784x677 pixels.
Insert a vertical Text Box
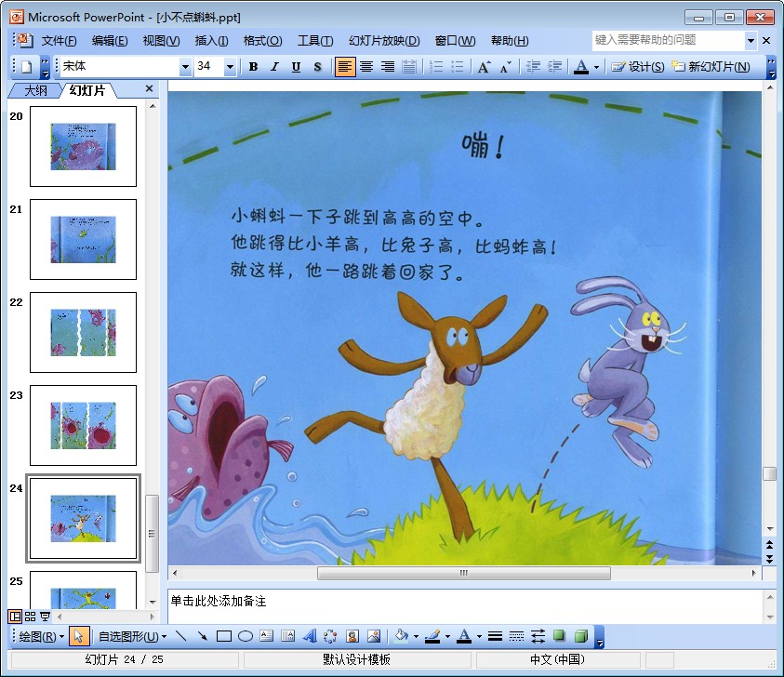click(x=287, y=636)
